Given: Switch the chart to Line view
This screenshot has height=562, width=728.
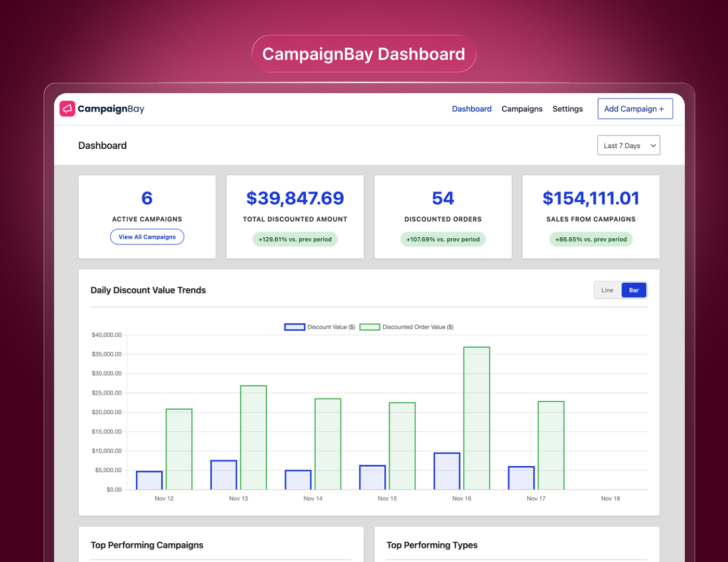Looking at the screenshot, I should coord(607,290).
